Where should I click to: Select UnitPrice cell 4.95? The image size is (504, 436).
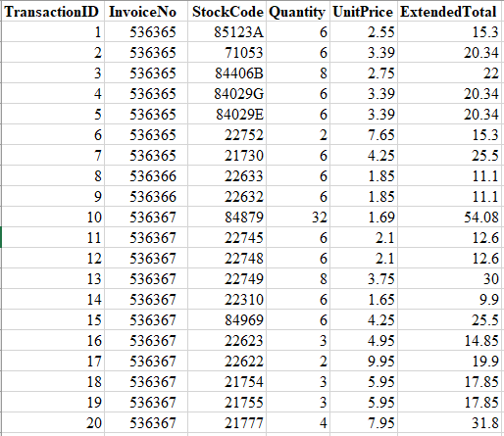click(x=364, y=341)
